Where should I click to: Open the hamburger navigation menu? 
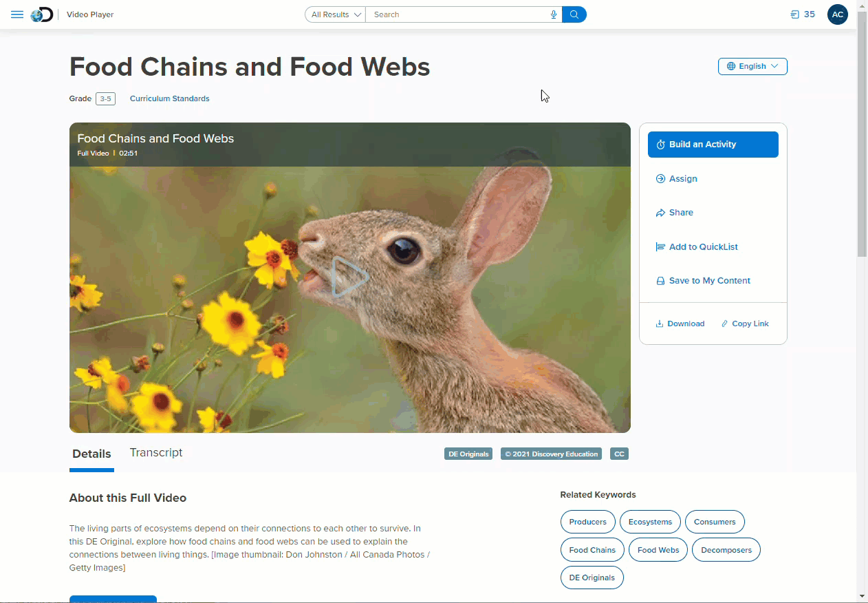(17, 14)
